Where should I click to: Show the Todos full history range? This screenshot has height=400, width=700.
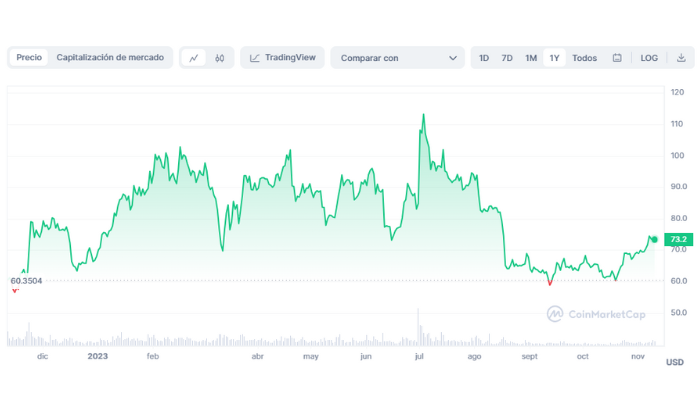pos(584,58)
